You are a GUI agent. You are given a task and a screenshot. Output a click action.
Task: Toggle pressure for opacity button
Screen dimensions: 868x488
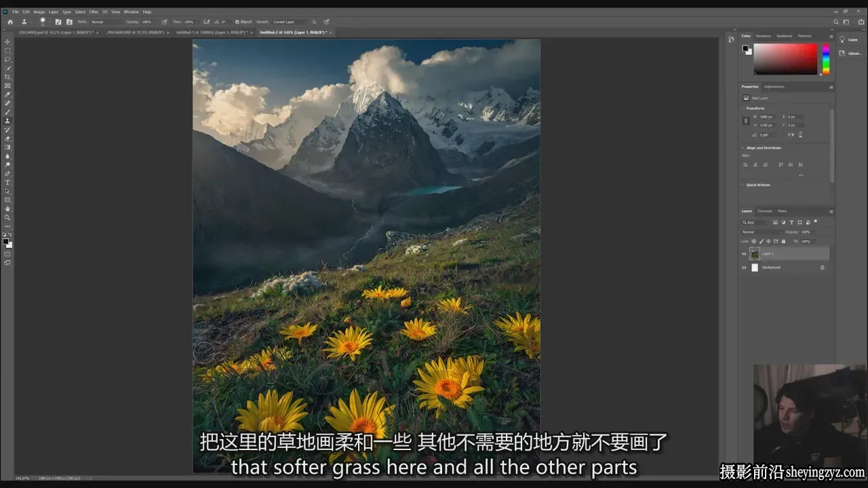[x=164, y=22]
